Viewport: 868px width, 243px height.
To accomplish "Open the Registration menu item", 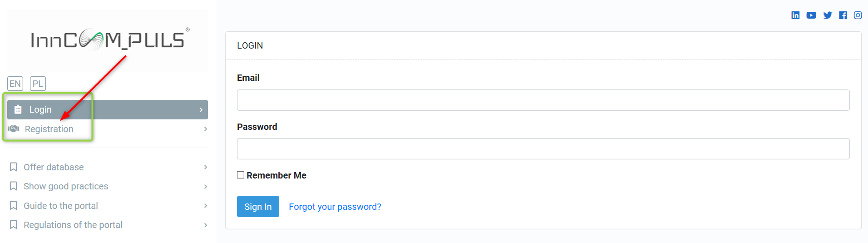I will pos(49,129).
